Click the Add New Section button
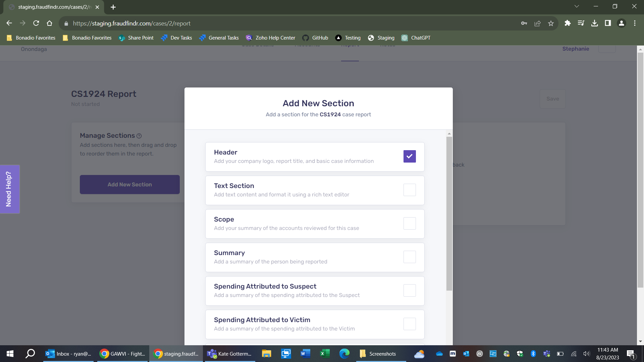644x362 pixels. coord(129,184)
